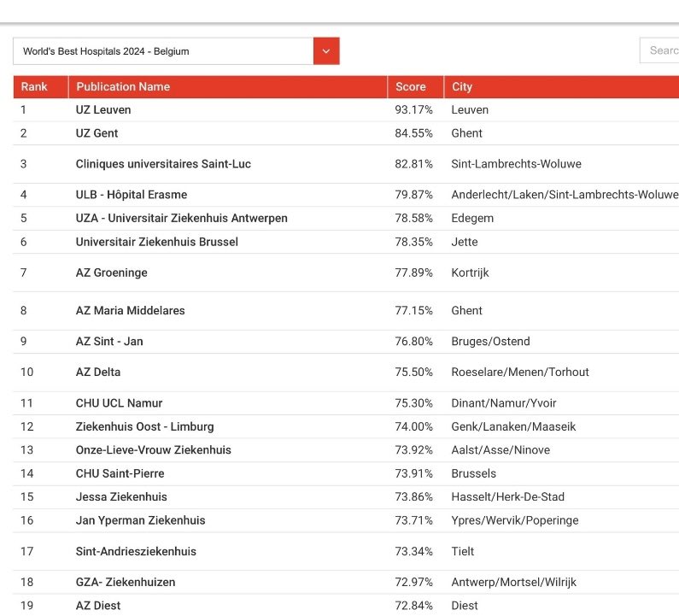Click the 72.97% score cell
The height and width of the screenshot is (616, 679).
coord(413,582)
